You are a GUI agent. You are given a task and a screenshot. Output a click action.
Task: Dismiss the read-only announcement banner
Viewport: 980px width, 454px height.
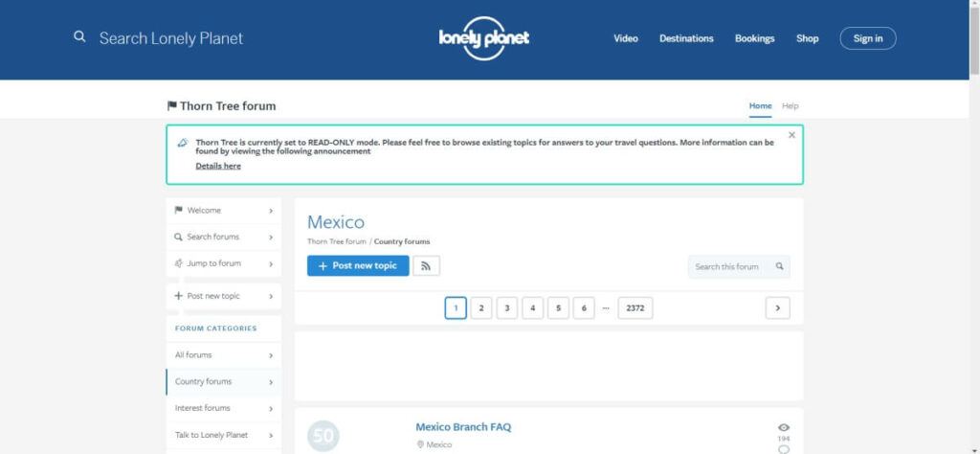(791, 135)
